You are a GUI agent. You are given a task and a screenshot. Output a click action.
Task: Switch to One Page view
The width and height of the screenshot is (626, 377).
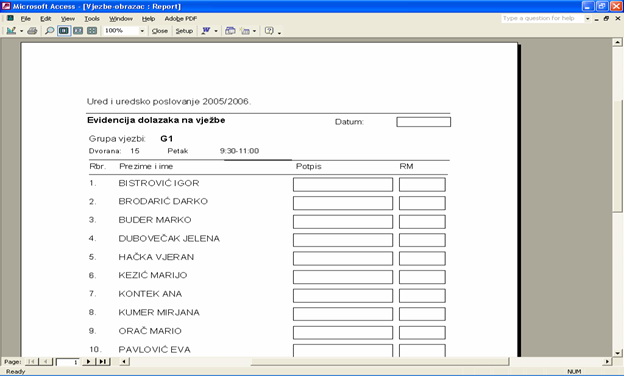click(64, 31)
